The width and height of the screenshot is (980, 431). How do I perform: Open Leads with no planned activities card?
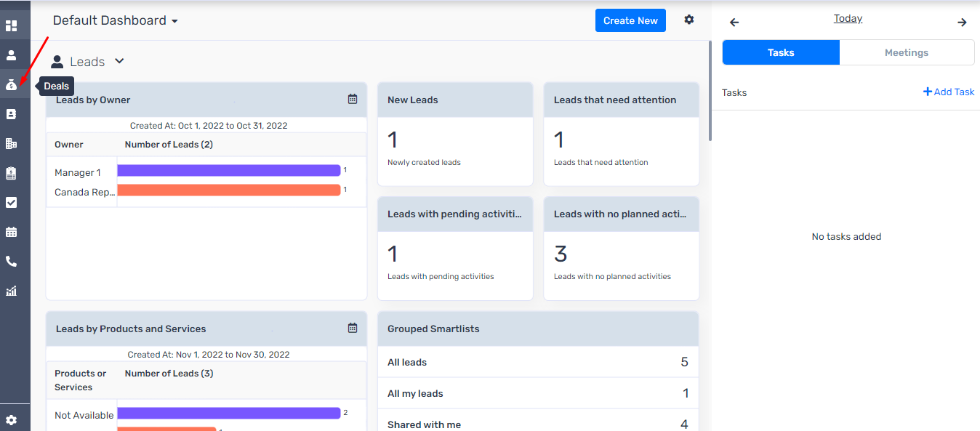pyautogui.click(x=622, y=249)
